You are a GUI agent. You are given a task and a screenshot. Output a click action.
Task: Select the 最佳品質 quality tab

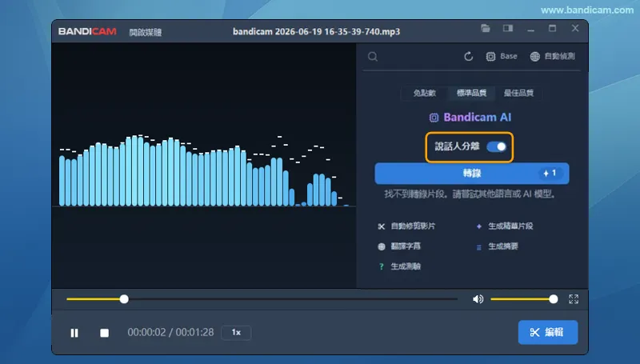point(518,93)
